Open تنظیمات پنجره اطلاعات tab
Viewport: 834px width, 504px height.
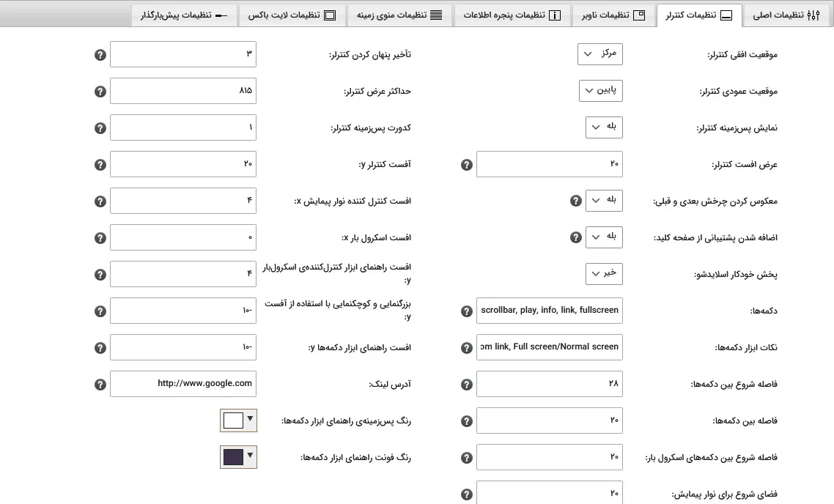[512, 15]
